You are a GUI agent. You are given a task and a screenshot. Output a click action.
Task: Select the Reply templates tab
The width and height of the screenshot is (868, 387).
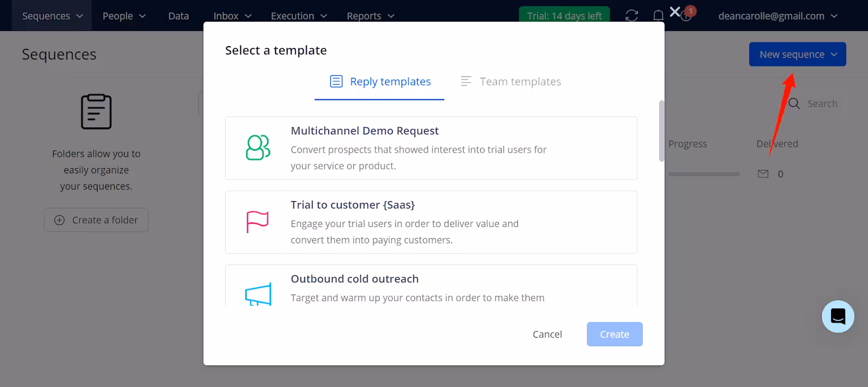[380, 82]
